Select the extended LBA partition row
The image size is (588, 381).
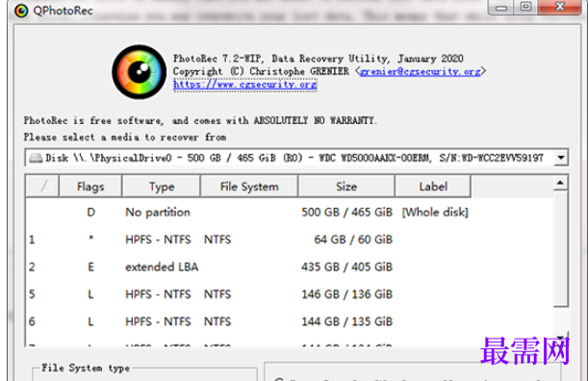pyautogui.click(x=289, y=267)
